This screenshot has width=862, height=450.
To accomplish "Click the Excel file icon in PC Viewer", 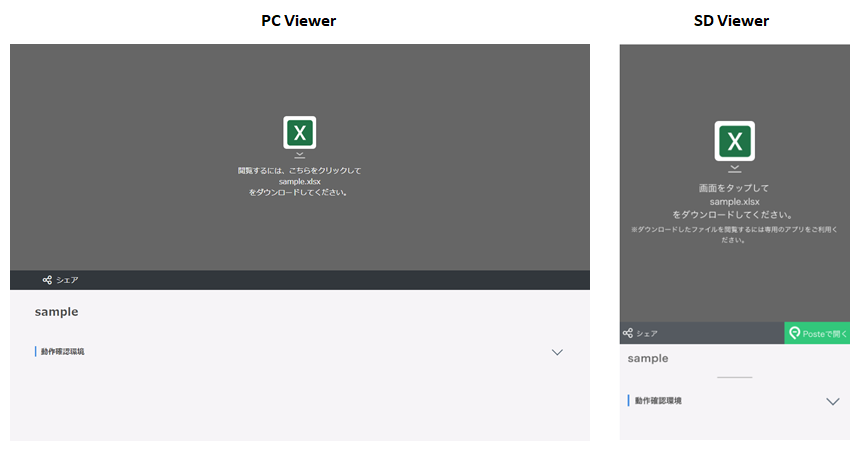I will [x=300, y=132].
